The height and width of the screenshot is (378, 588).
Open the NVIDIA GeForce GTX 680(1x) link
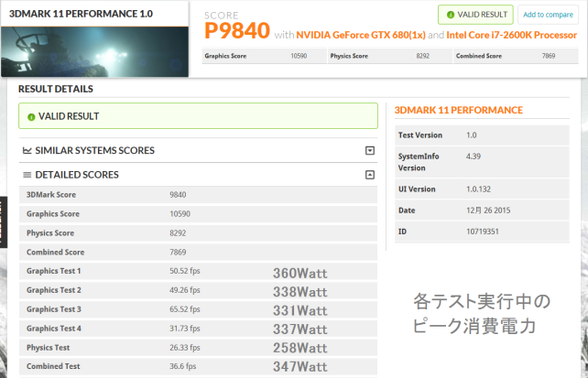tap(361, 35)
